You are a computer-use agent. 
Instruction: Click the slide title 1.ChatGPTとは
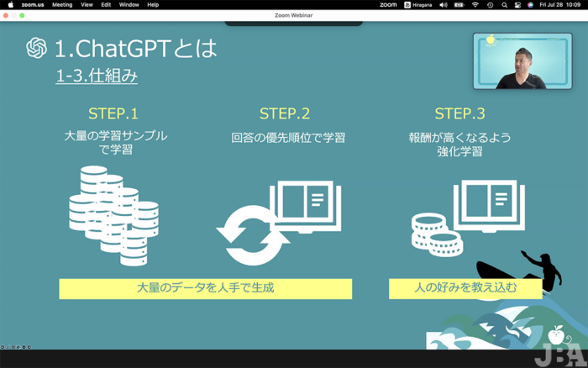[136, 49]
